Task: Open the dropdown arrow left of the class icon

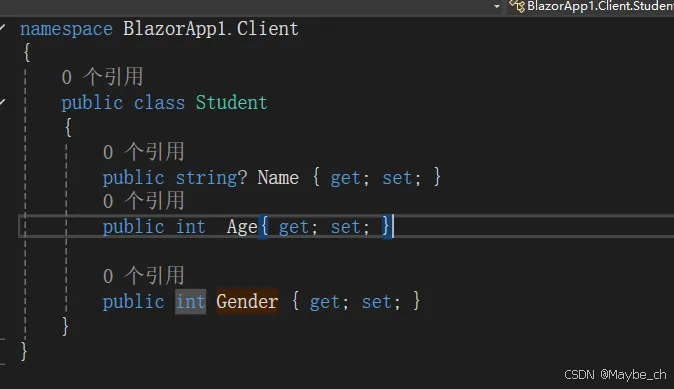Action: click(497, 6)
